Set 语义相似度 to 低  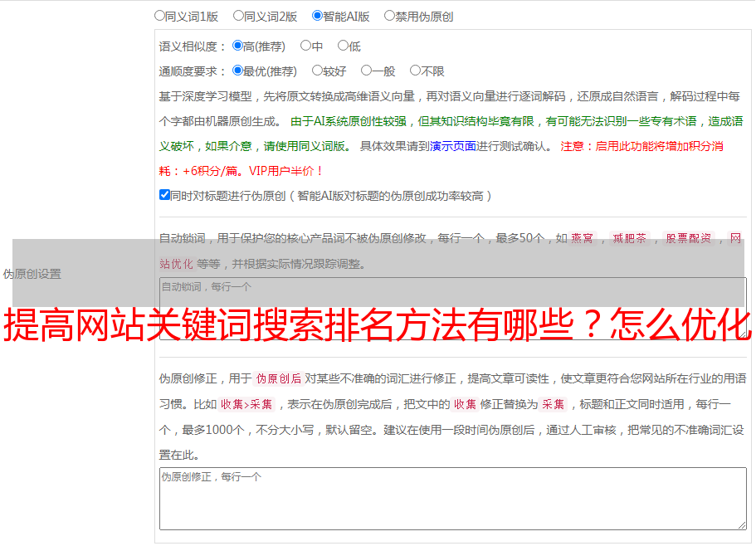pos(343,46)
